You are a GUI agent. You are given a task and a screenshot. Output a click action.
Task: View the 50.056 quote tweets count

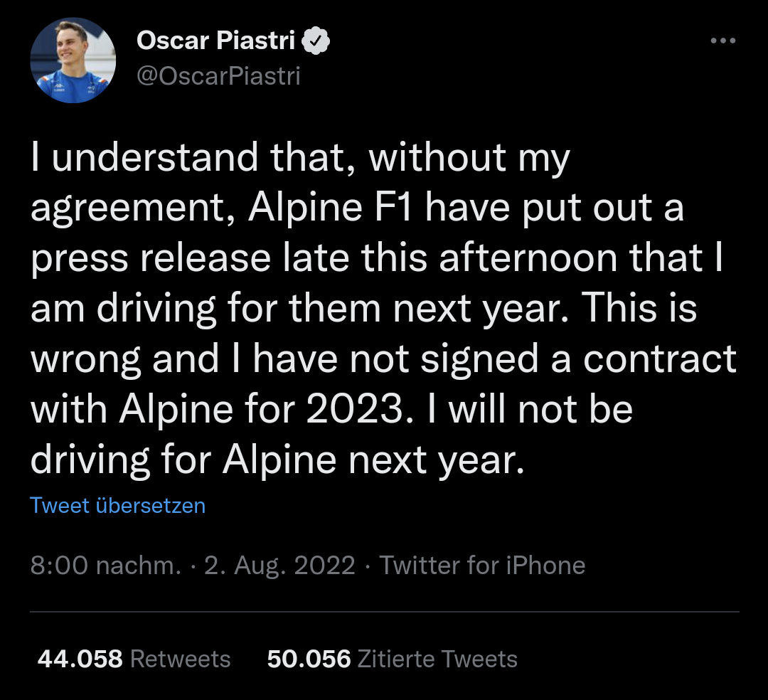coord(309,659)
